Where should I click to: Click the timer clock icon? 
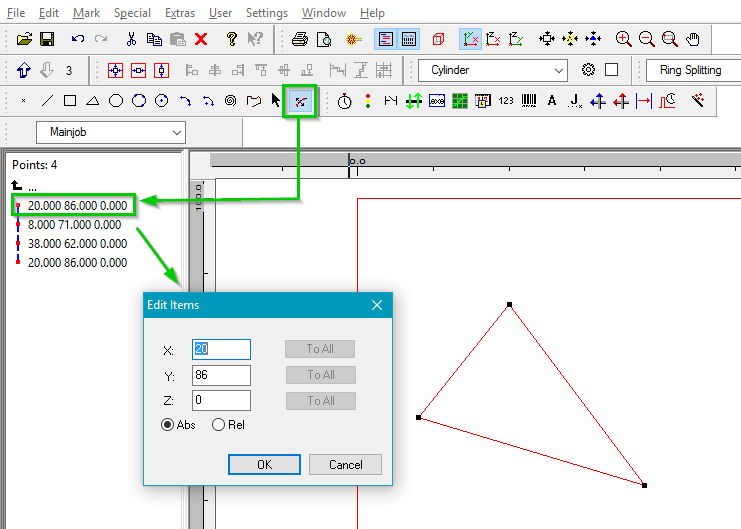345,101
